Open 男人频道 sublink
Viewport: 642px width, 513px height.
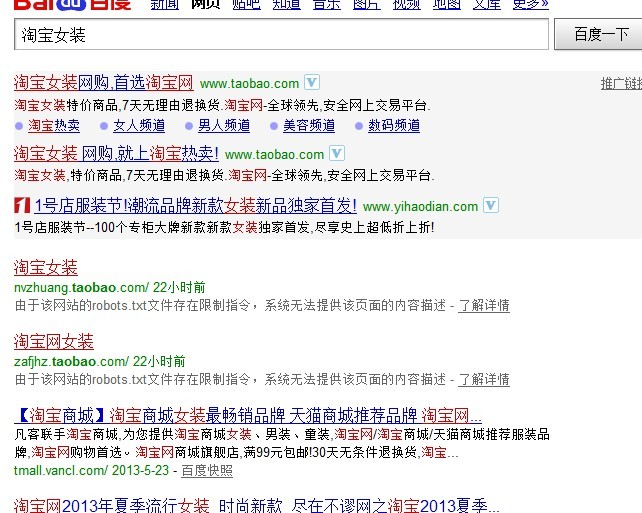coord(224,126)
